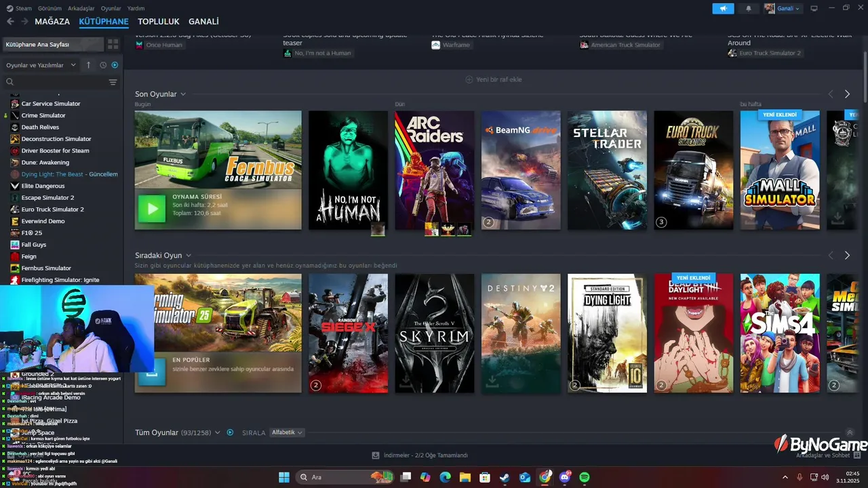Click the Windows Start button

click(283, 477)
